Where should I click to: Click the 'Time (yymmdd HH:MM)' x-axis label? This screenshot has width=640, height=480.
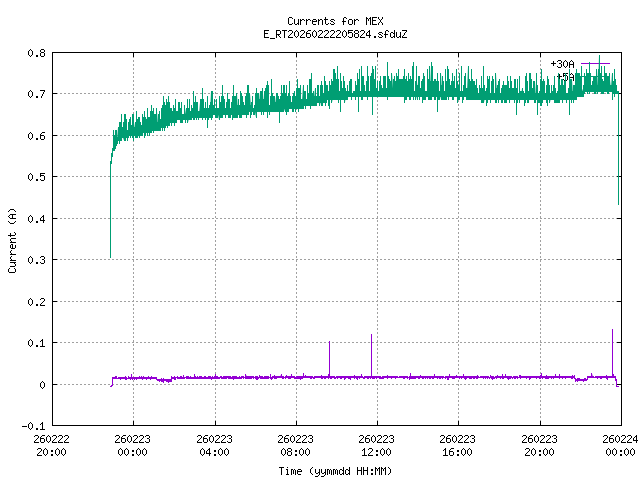(333, 470)
